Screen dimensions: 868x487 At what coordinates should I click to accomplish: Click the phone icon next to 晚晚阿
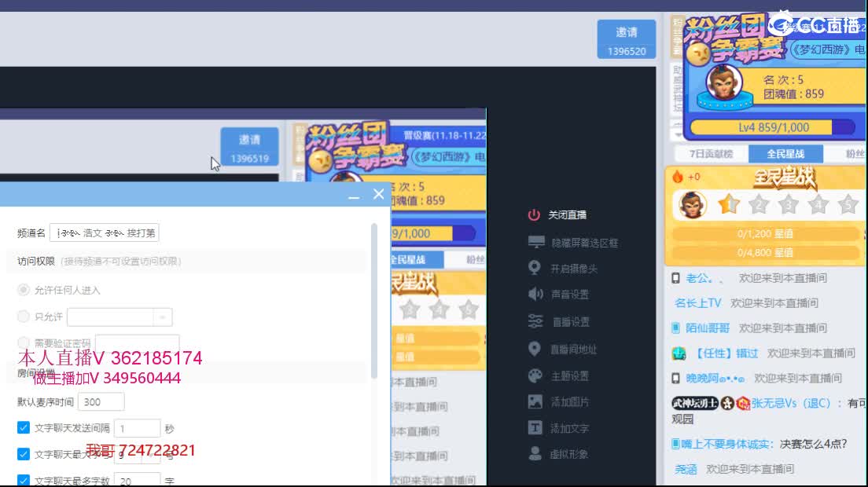(675, 378)
